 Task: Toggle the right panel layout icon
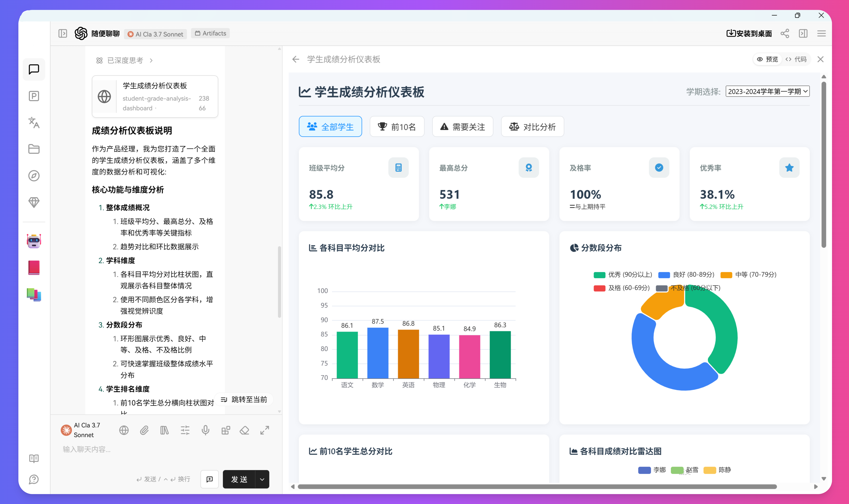(803, 33)
